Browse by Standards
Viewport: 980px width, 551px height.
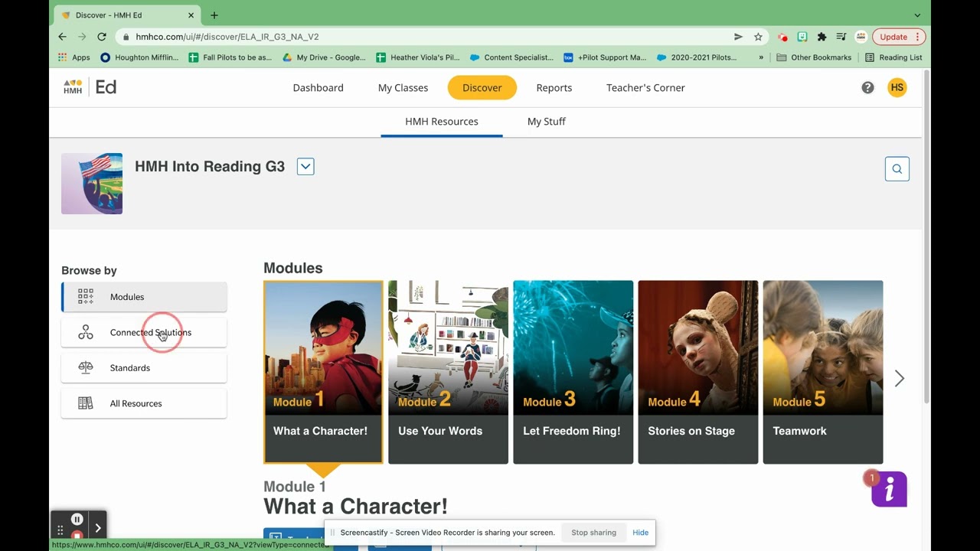pyautogui.click(x=144, y=368)
